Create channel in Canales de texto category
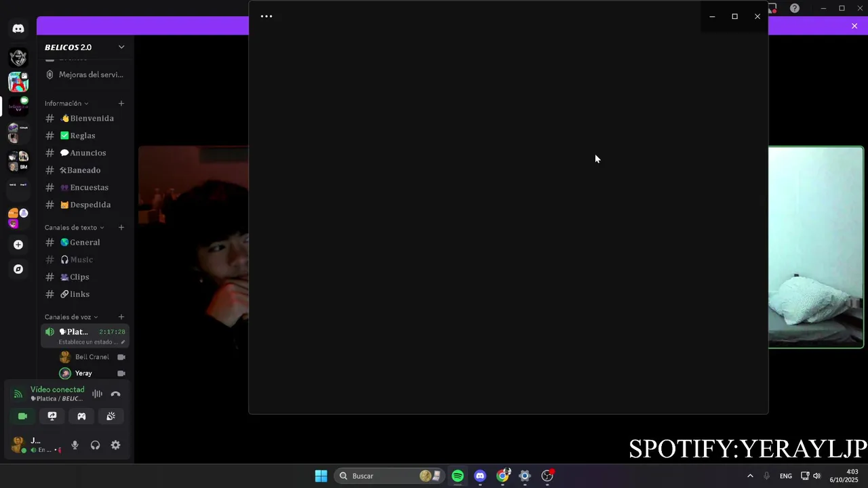Screen dimensions: 868x488 (x=121, y=227)
